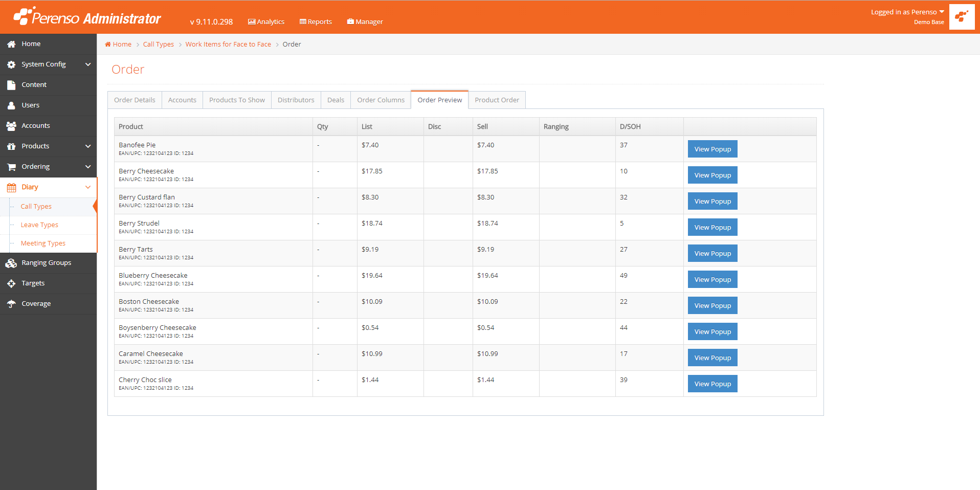
Task: Click the Home house icon in sidebar
Action: (11, 44)
